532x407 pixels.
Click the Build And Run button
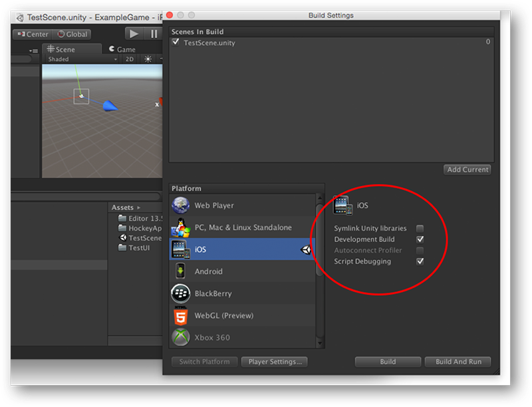(x=458, y=362)
